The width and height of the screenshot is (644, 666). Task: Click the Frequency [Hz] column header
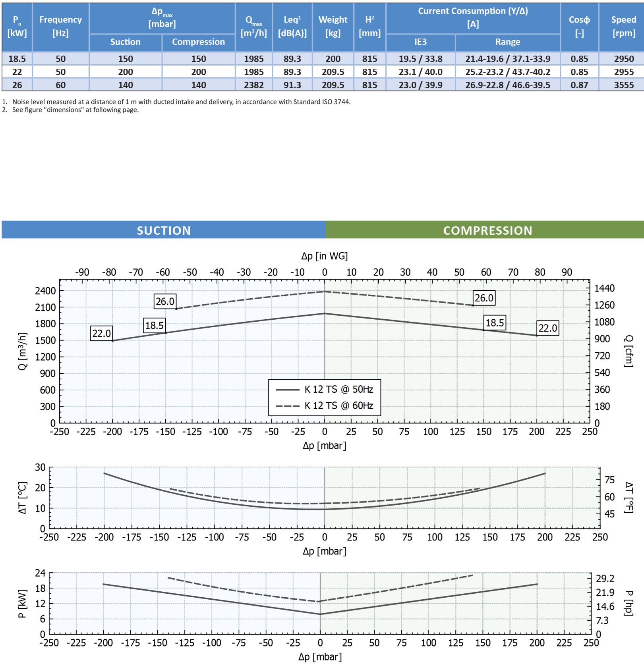click(x=60, y=26)
